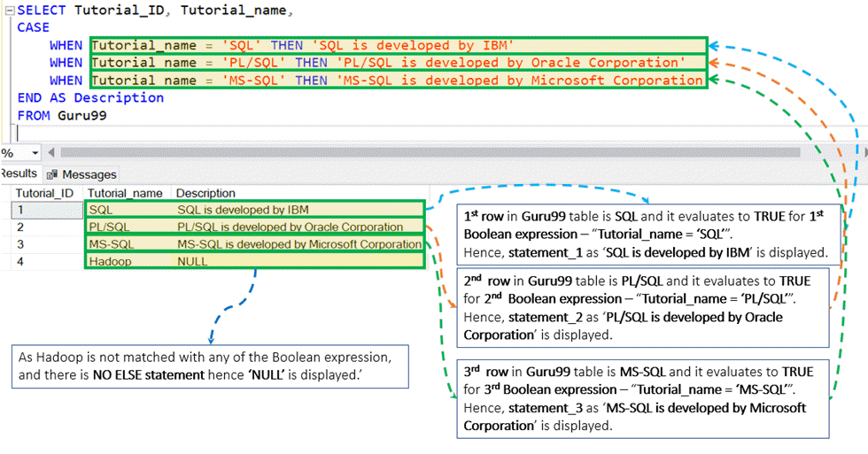Click the CASE keyword in editor
Image resolution: width=868 pixels, height=454 pixels.
pyautogui.click(x=34, y=27)
